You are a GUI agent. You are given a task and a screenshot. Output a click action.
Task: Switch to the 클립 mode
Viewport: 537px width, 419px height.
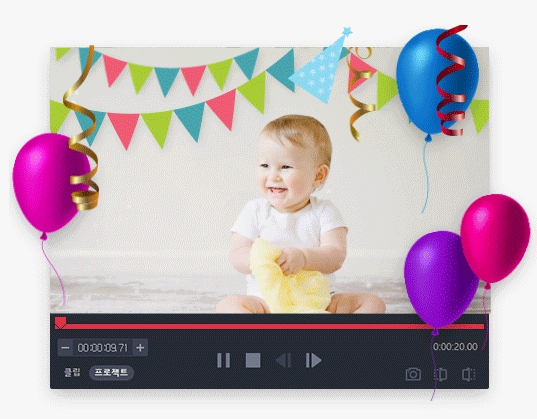tap(72, 372)
